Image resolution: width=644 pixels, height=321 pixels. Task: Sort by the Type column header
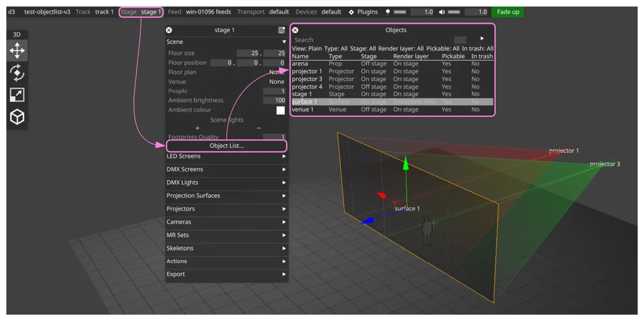[x=335, y=56]
